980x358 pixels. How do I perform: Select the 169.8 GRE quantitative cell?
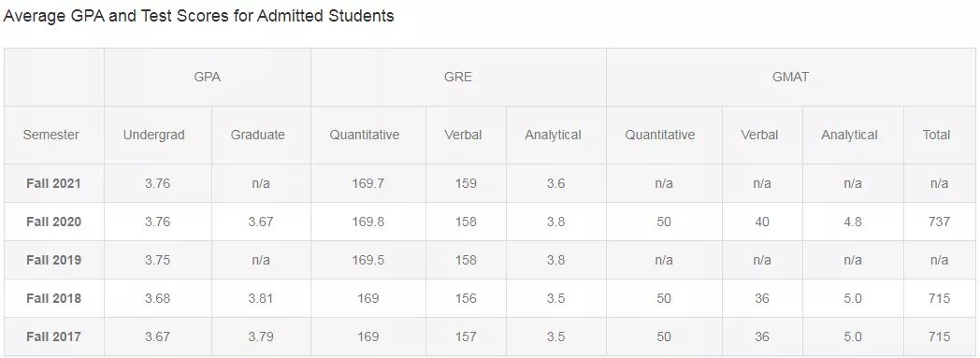pos(368,222)
